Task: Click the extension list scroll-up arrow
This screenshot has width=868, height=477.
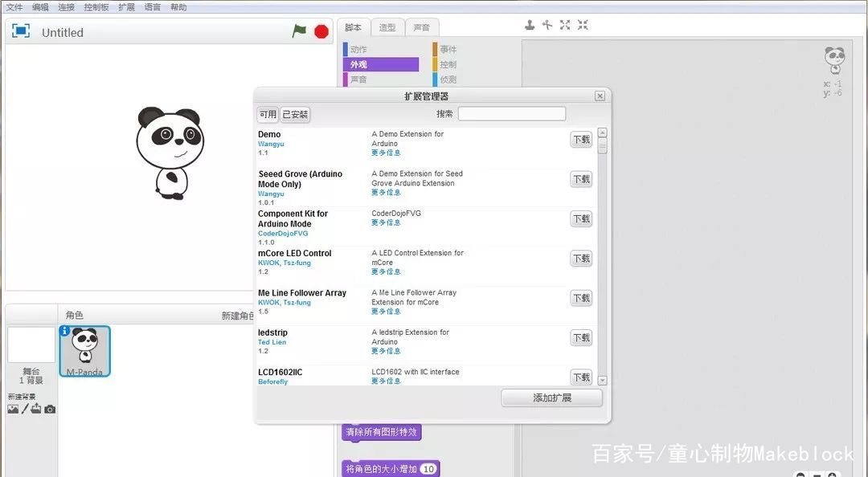Action: coord(602,132)
